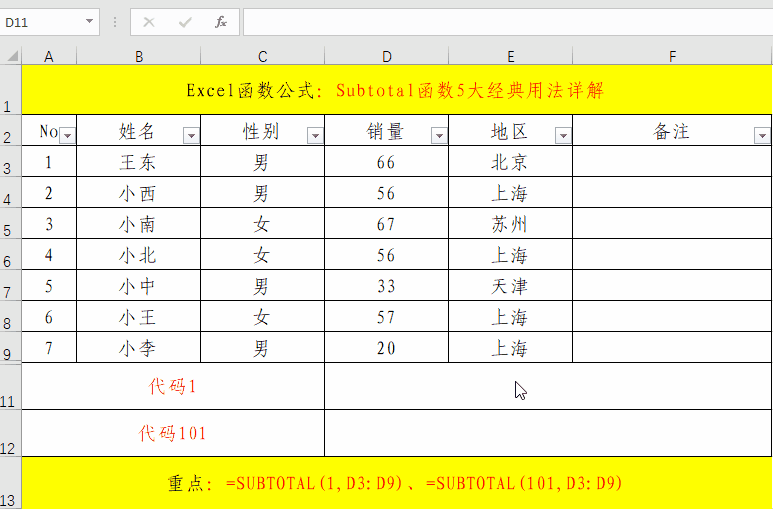Click the 女 cell in 小王's row
This screenshot has width=773, height=509.
click(262, 317)
